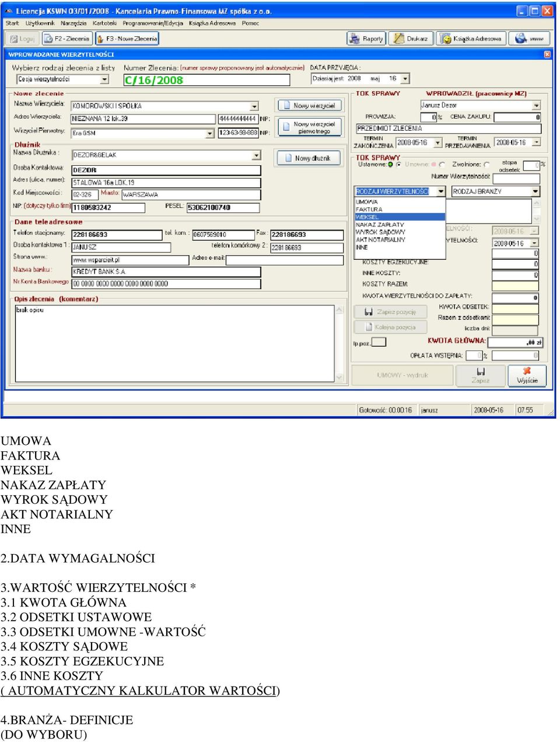Open the Rodzaj Branży dropdown

tap(535, 191)
